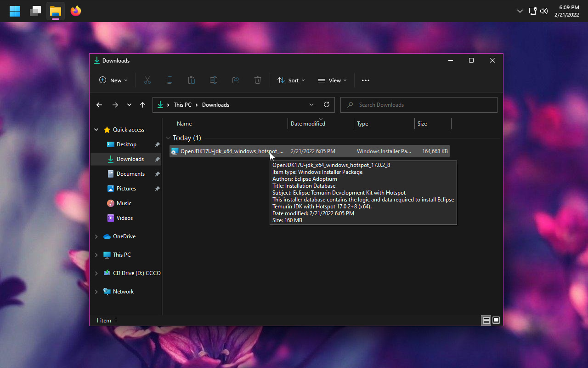
Task: Open the New menu
Action: [113, 80]
